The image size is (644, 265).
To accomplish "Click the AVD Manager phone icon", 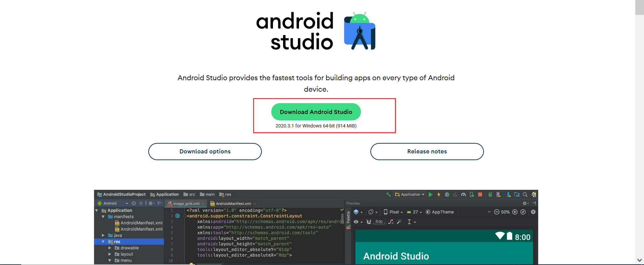I will [x=498, y=195].
